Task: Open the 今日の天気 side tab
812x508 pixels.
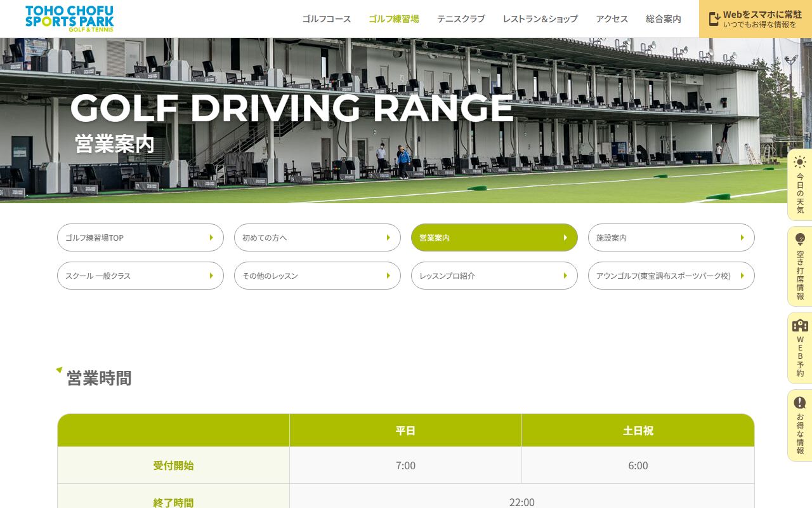Action: point(800,185)
